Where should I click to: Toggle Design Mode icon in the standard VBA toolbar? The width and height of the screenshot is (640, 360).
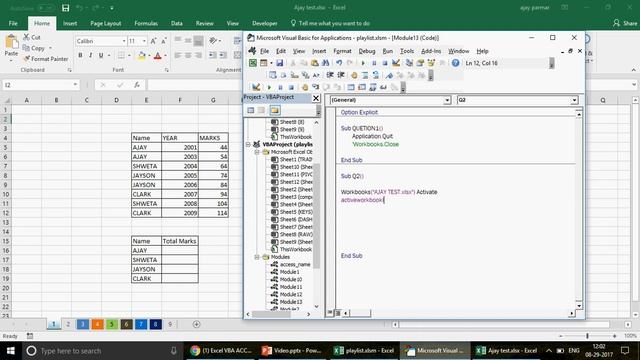(x=396, y=63)
